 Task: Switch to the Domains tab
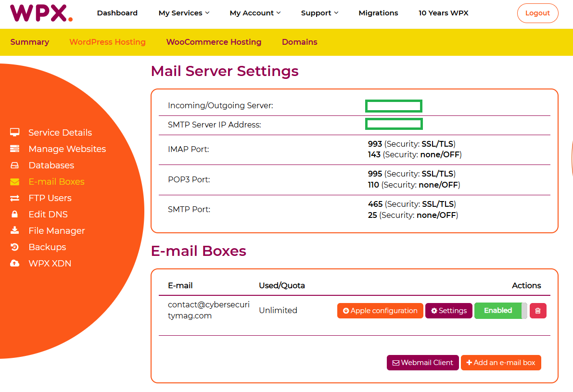(x=300, y=42)
